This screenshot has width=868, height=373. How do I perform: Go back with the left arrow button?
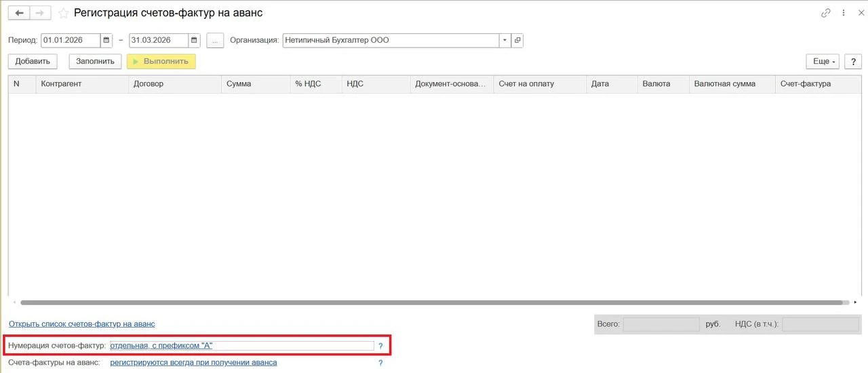(x=19, y=13)
